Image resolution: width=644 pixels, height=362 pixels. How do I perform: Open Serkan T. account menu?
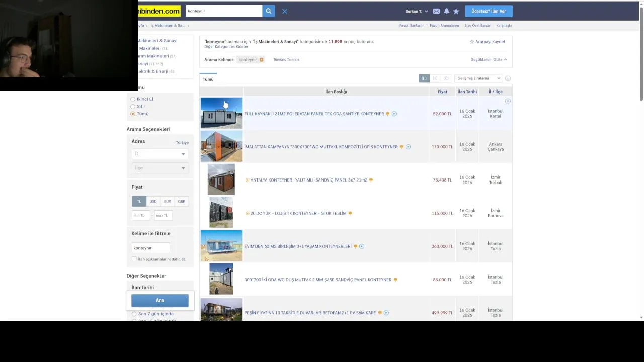[417, 11]
